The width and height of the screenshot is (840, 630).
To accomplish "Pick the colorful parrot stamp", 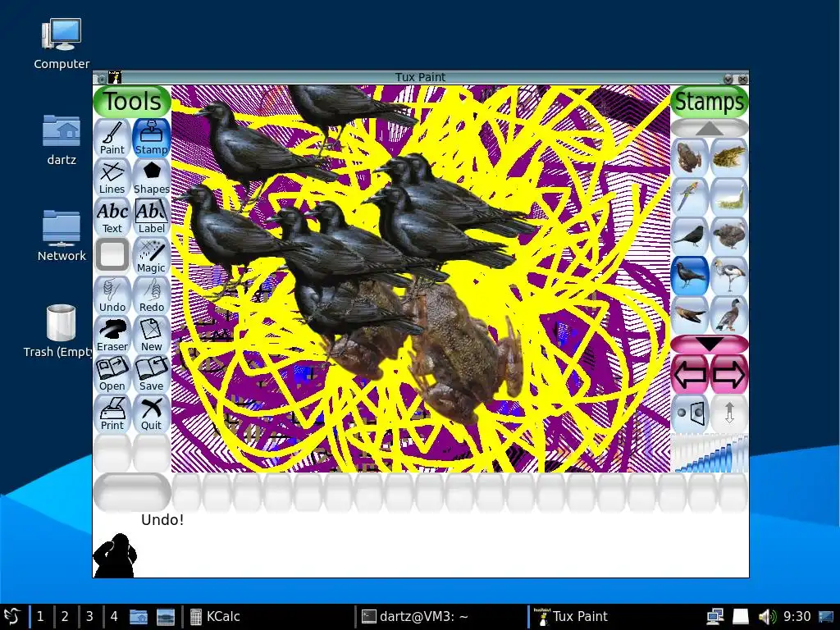I will click(x=689, y=197).
